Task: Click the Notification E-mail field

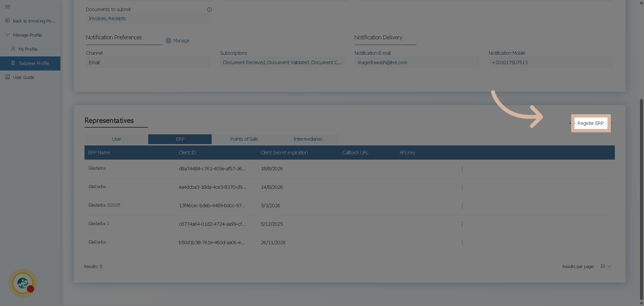Action: pos(416,62)
